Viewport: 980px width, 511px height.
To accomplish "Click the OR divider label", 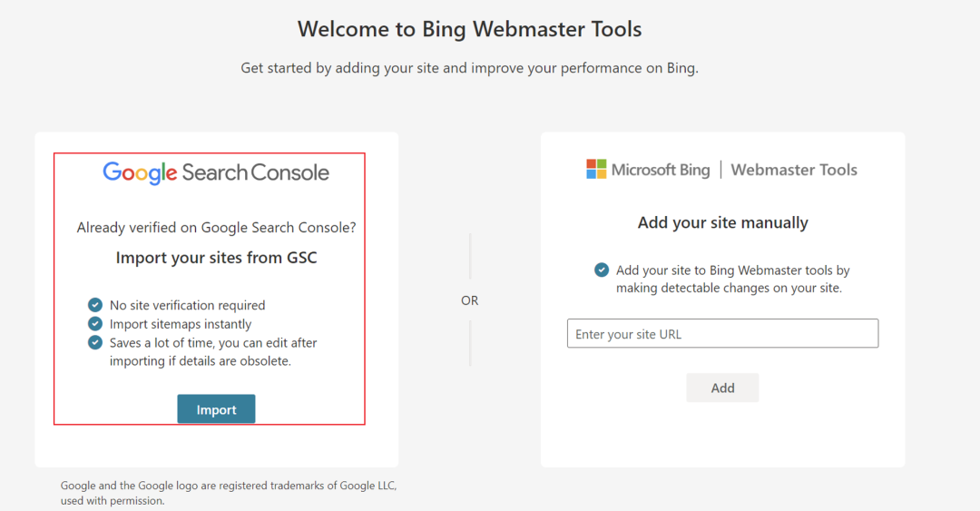I will click(469, 300).
